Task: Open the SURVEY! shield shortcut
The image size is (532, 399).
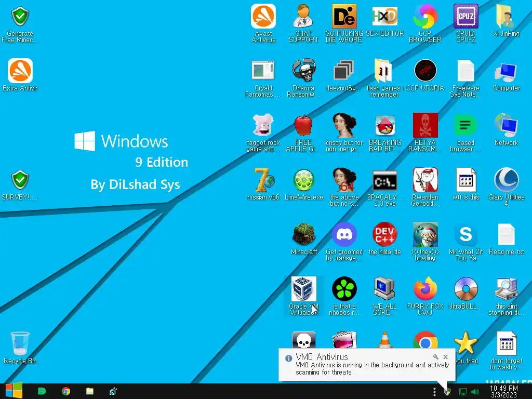Action: 20,185
